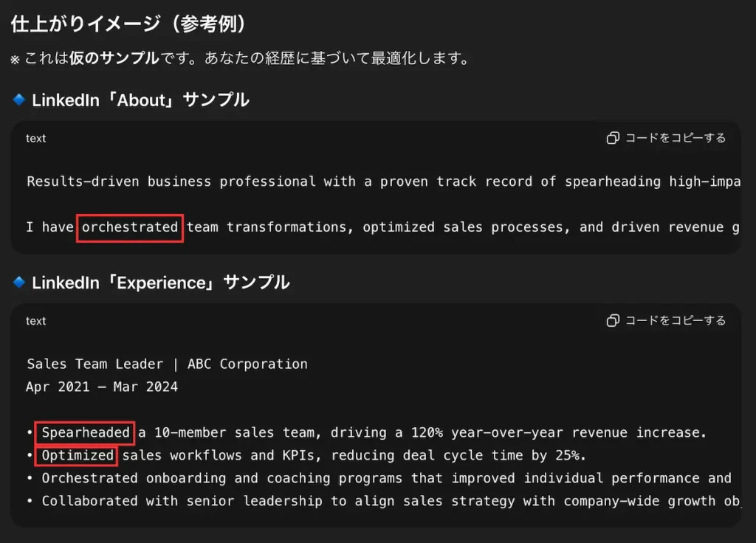The height and width of the screenshot is (543, 756).
Task: Click the overlapping-pages icon before コードをコピーする on top block
Action: click(614, 137)
